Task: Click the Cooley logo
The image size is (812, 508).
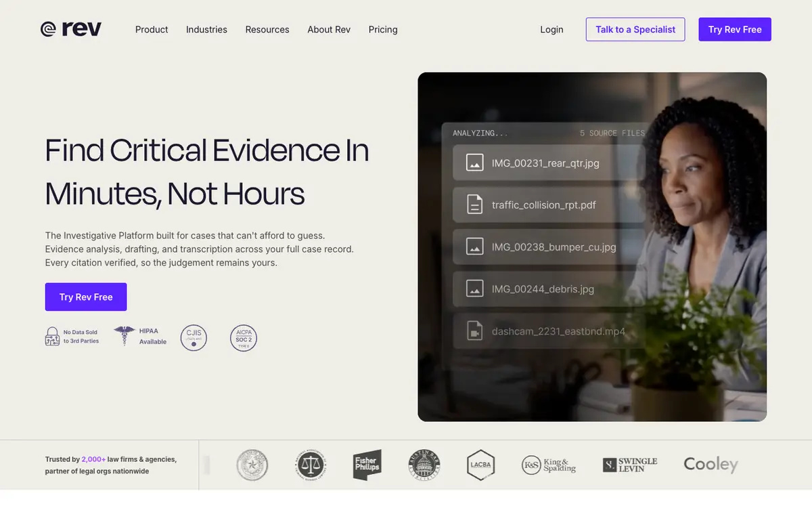Action: click(710, 465)
